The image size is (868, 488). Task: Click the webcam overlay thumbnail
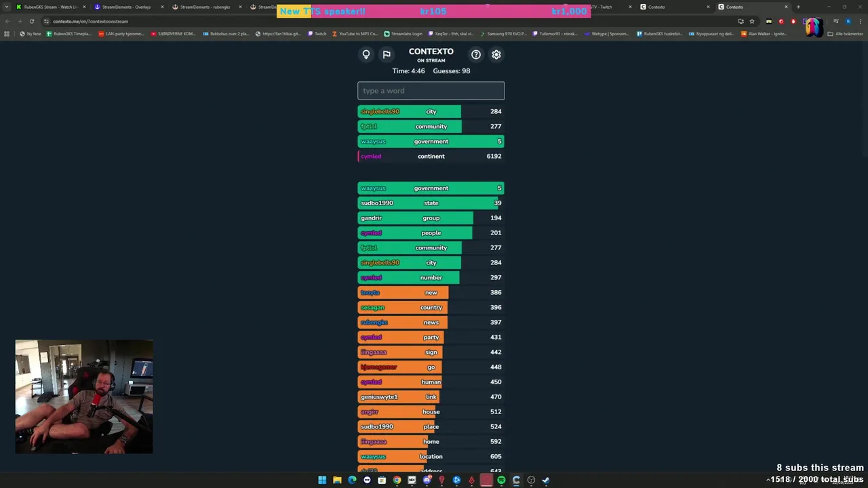[84, 396]
